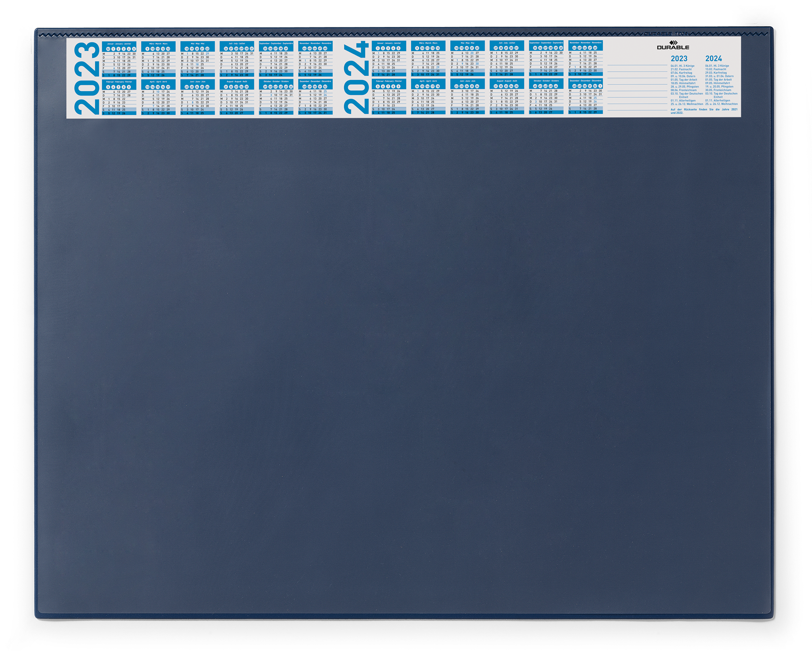Click the 2023 heading in holiday list
The image size is (812, 651).
pyautogui.click(x=679, y=59)
